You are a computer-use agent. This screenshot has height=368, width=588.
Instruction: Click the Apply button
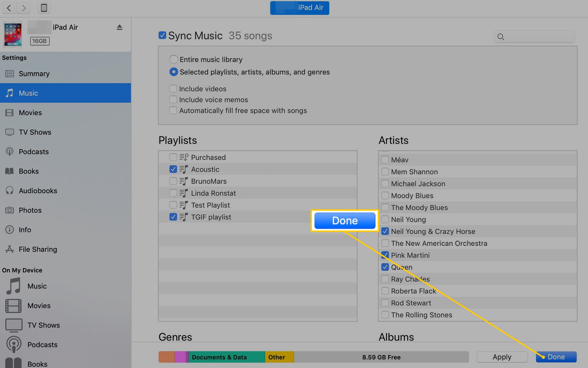(x=502, y=357)
